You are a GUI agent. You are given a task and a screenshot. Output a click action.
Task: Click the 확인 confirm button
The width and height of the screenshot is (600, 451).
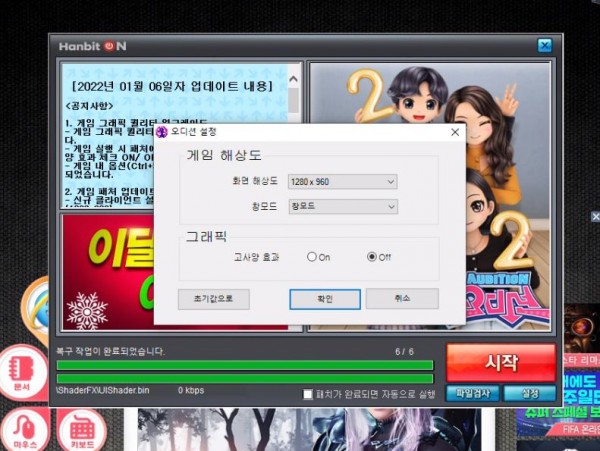pyautogui.click(x=324, y=299)
